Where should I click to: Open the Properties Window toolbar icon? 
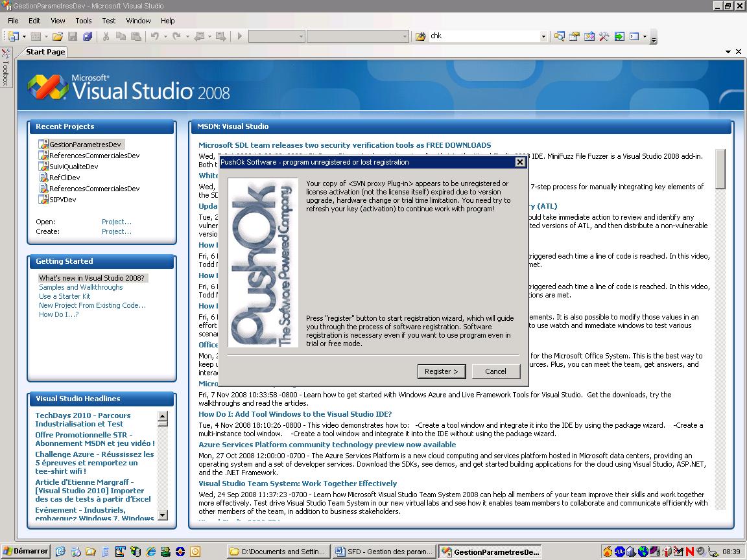click(575, 36)
